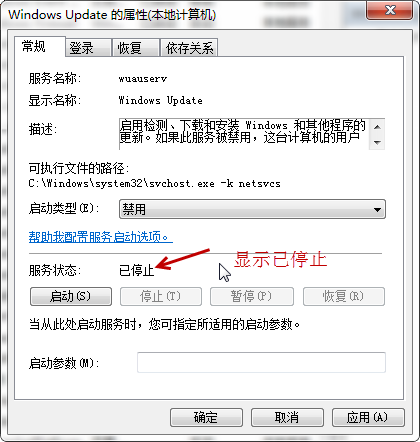Open the 帮助我配置服务启动选项 help link
This screenshot has height=442, width=420.
click(101, 237)
